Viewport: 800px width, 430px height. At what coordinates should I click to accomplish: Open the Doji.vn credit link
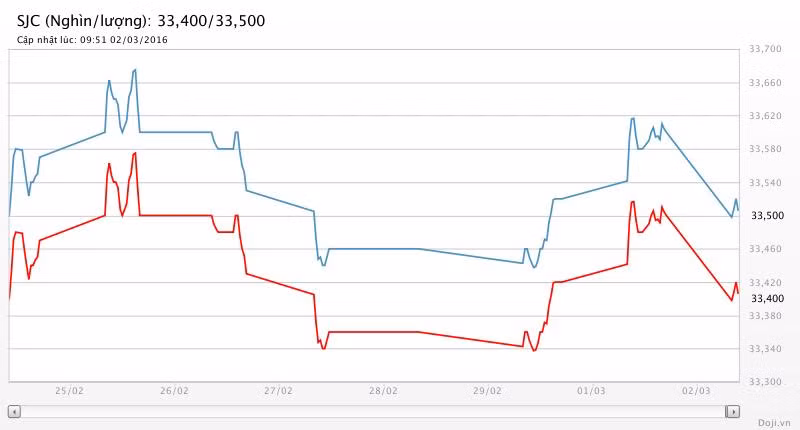[774, 423]
